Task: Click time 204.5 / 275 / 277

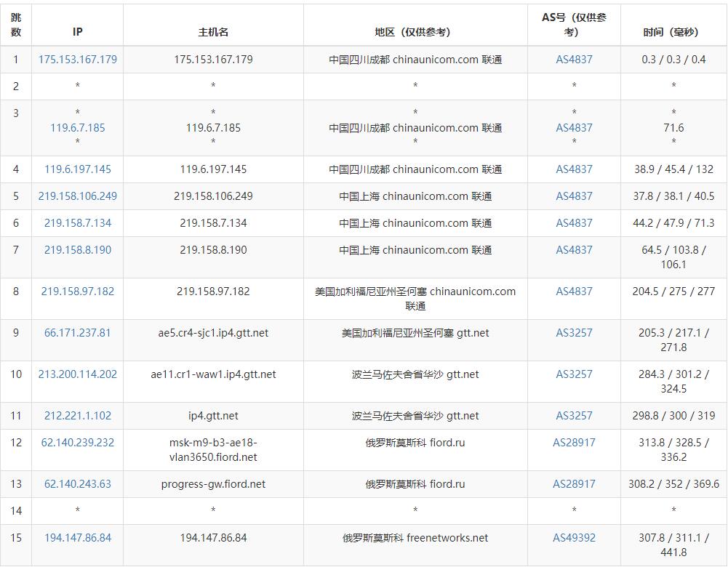Action: 673,291
